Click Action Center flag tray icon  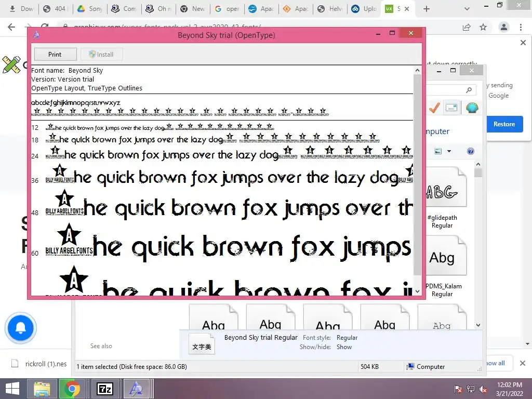pos(458,389)
